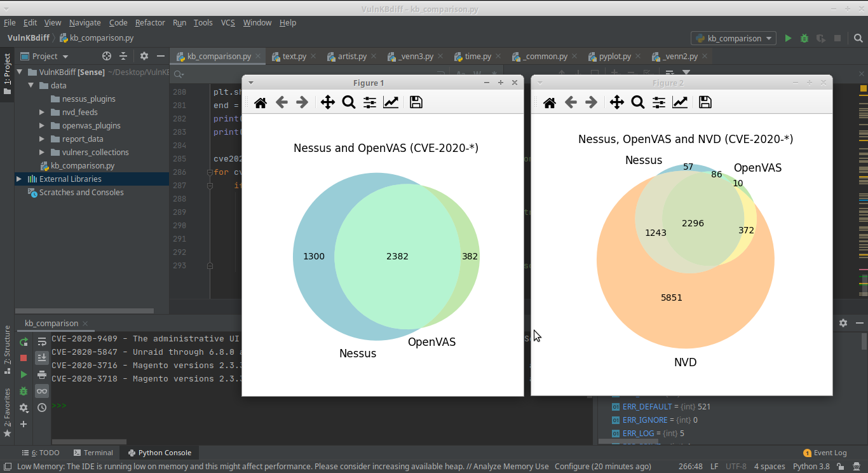868x473 pixels.
Task: Open the Refactor menu
Action: [x=150, y=22]
